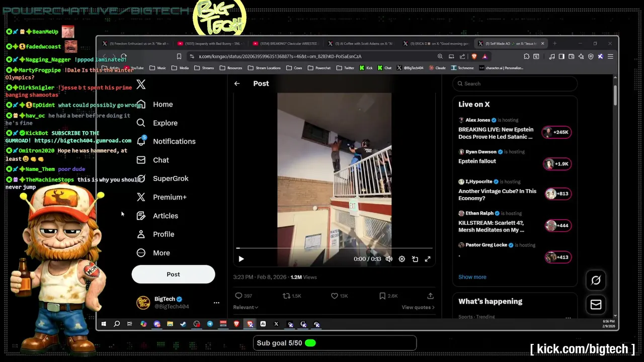Click the gumroad link in chat
The width and height of the screenshot is (644, 362).
point(83,141)
